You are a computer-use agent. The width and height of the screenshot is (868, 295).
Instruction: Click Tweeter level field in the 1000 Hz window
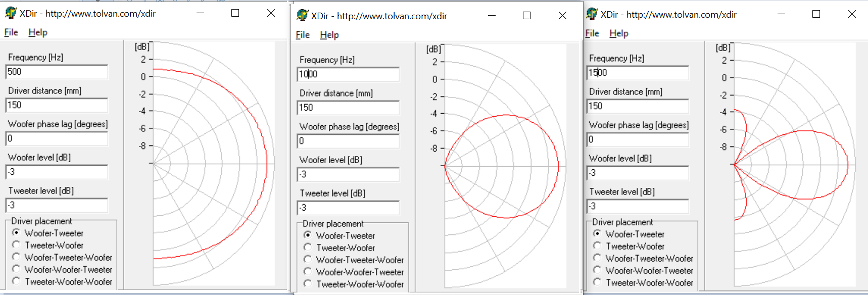[x=348, y=208]
